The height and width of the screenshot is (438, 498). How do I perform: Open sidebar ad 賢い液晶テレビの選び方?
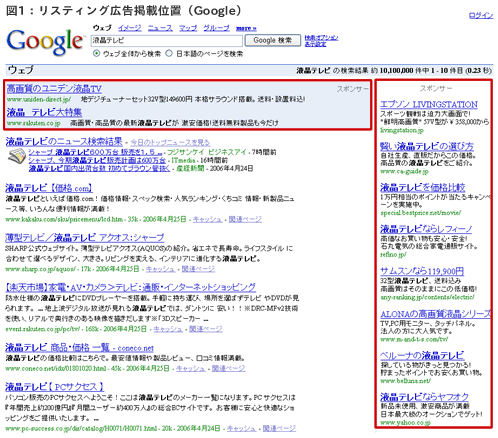click(427, 146)
